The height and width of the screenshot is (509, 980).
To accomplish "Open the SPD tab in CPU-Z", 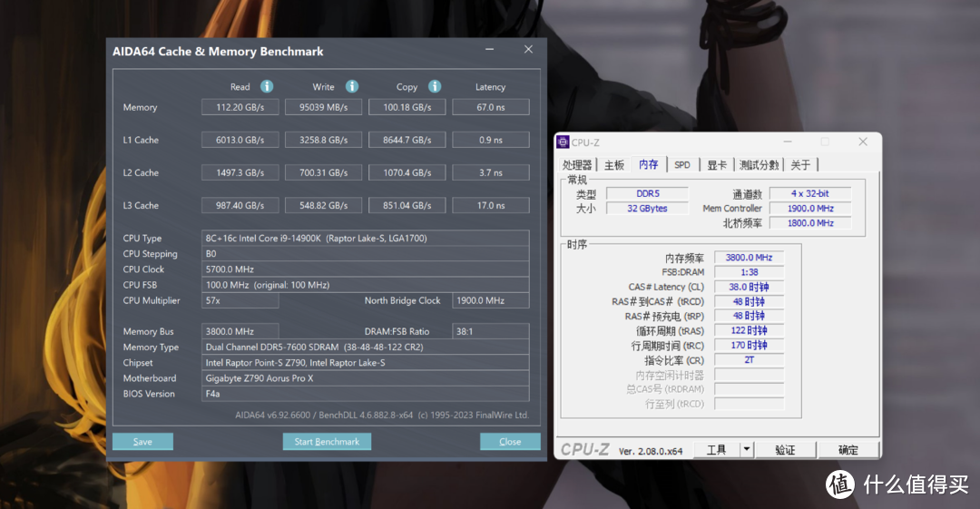I will pos(682,165).
